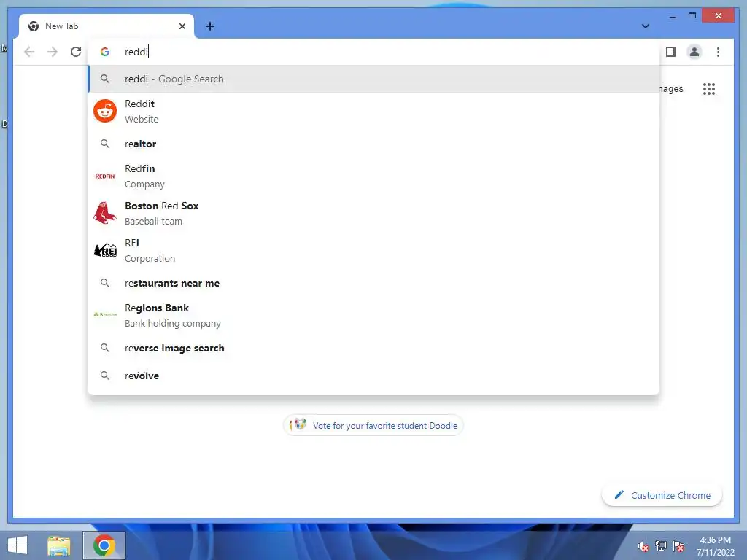Click the back navigation arrow
Image resolution: width=747 pixels, height=560 pixels.
point(29,52)
